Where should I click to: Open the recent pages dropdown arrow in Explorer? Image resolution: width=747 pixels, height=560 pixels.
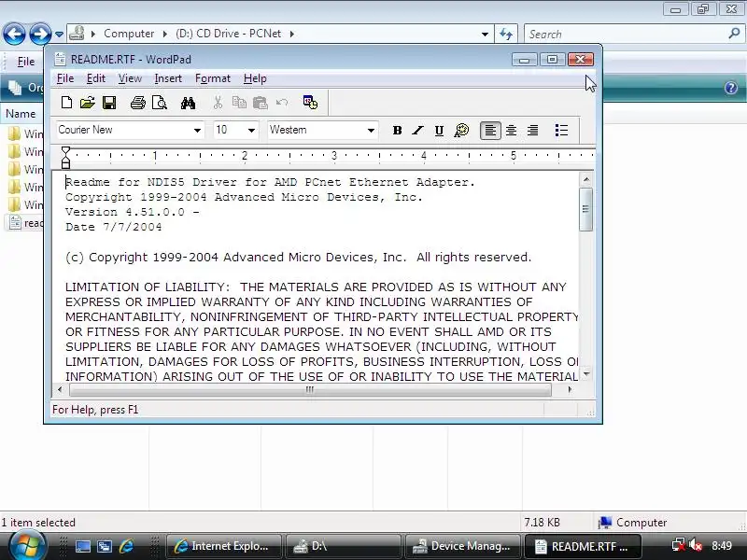coord(59,35)
